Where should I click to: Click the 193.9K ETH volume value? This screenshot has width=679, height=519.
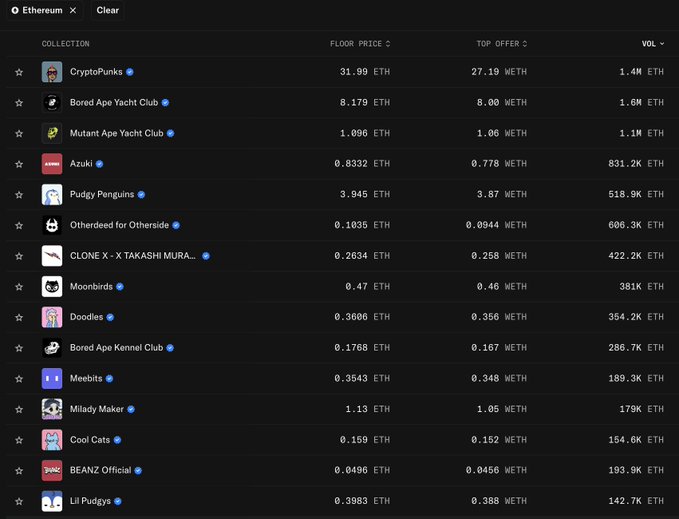tap(636, 470)
